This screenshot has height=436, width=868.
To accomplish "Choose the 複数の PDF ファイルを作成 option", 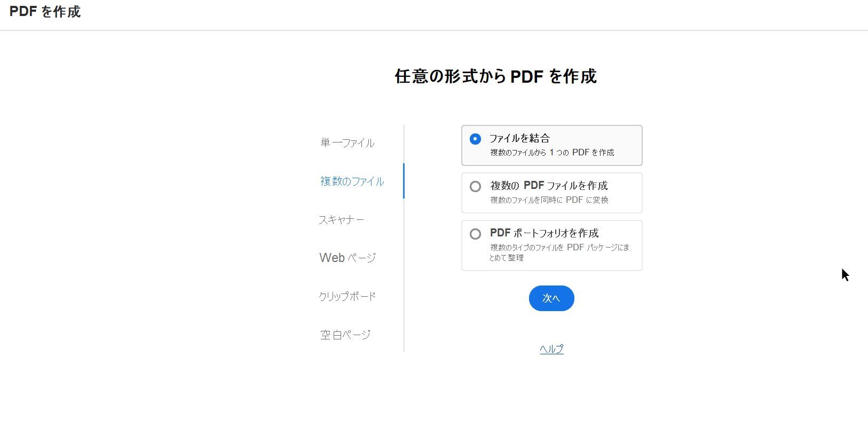I will (475, 186).
